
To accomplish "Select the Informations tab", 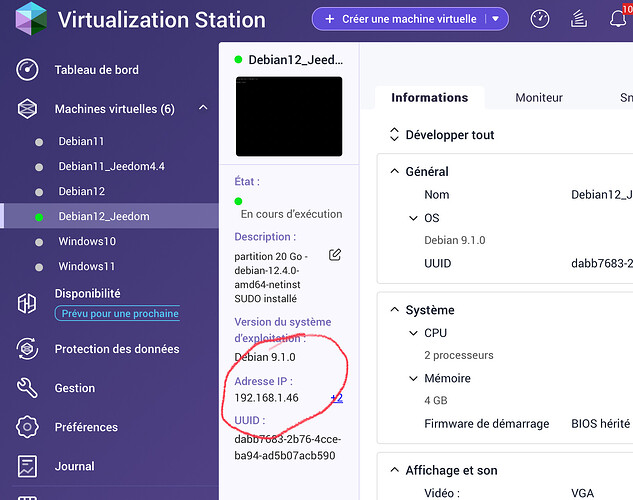I will (x=429, y=98).
